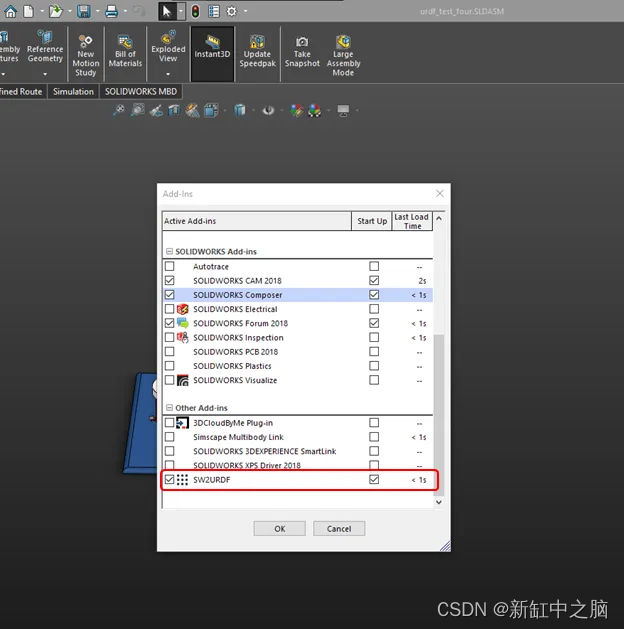The image size is (624, 629).
Task: Enable Simscape Multibody Link checkbox
Action: point(170,437)
